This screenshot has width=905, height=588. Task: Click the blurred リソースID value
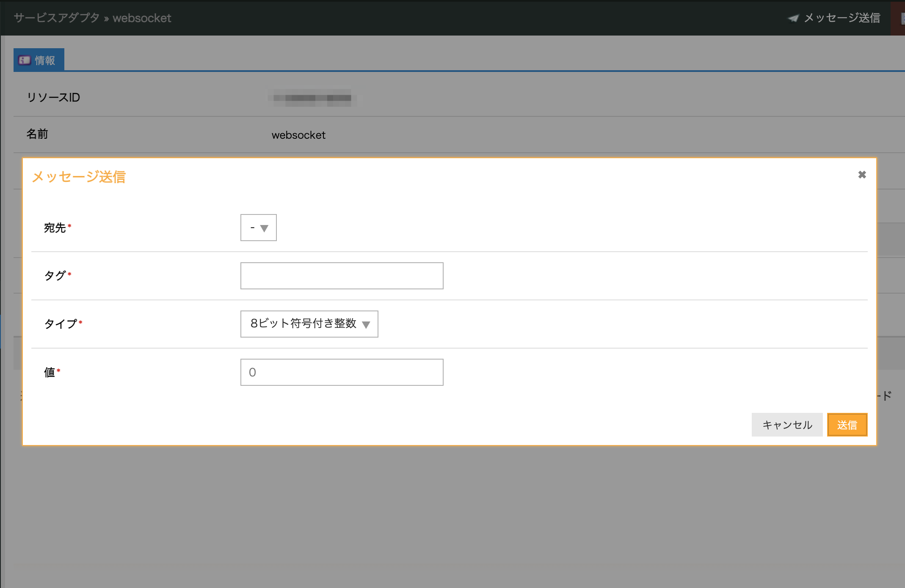[x=312, y=98]
